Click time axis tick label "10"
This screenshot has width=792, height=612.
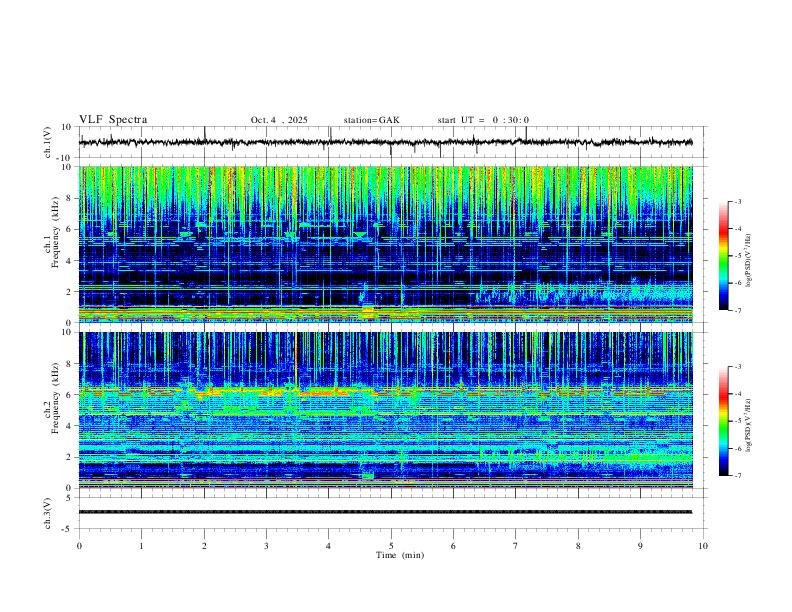(x=703, y=546)
